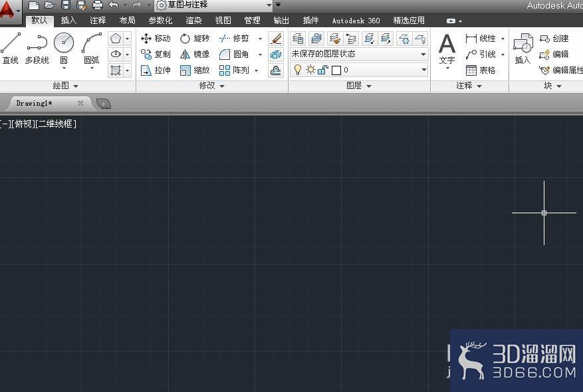
Task: Click the ellipse tool icon
Action: [116, 54]
